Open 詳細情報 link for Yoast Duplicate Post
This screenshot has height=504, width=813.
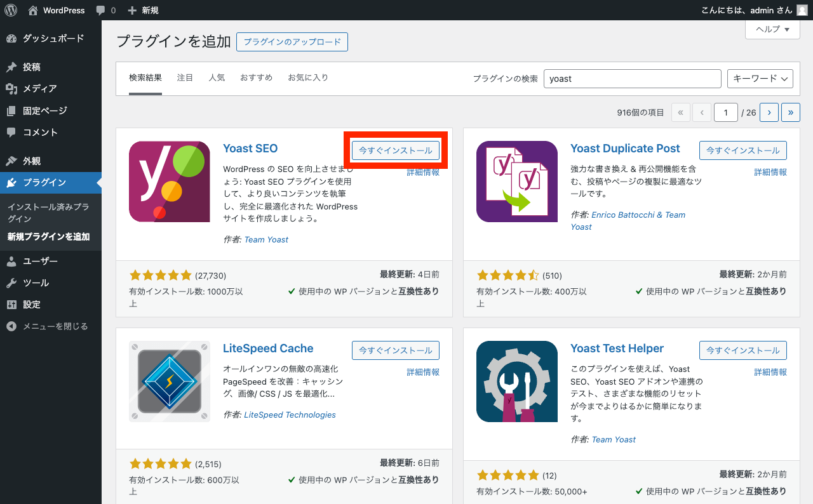[x=770, y=172]
